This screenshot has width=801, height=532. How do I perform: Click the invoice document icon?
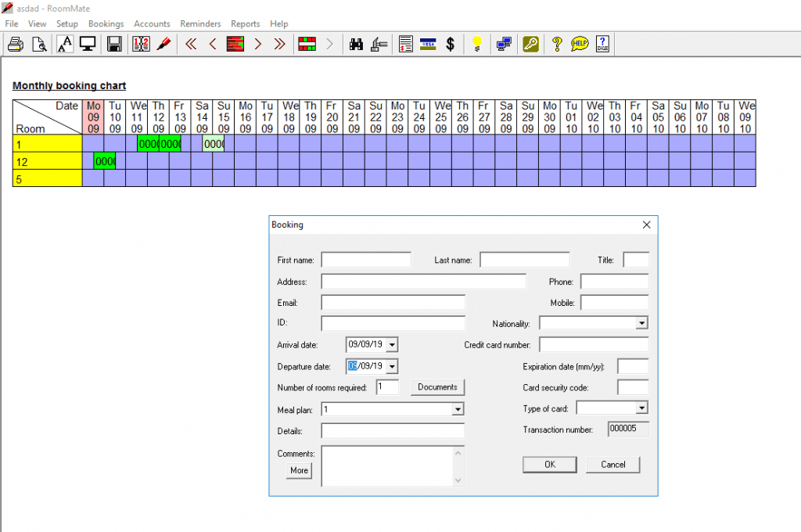click(406, 45)
